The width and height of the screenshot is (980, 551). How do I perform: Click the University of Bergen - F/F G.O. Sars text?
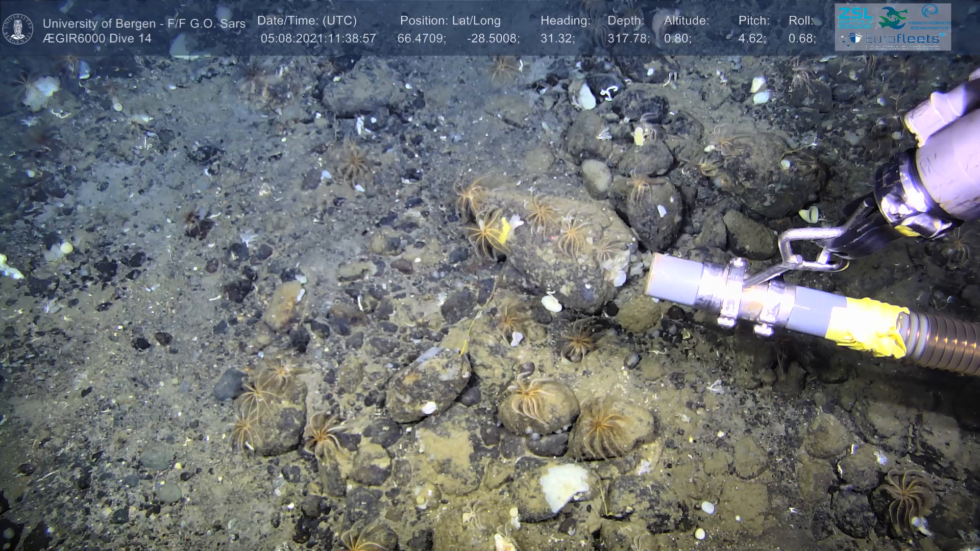click(144, 23)
